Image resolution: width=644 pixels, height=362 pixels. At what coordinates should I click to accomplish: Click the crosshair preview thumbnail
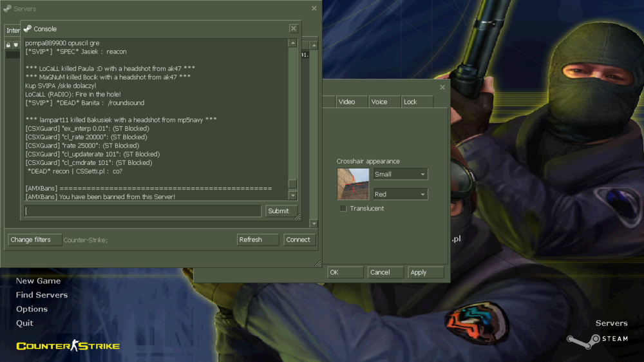click(x=353, y=184)
